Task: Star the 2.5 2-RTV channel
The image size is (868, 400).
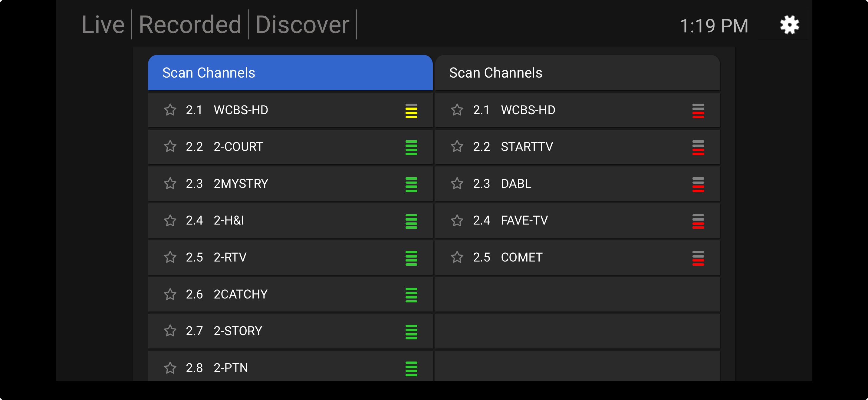Action: pos(170,257)
